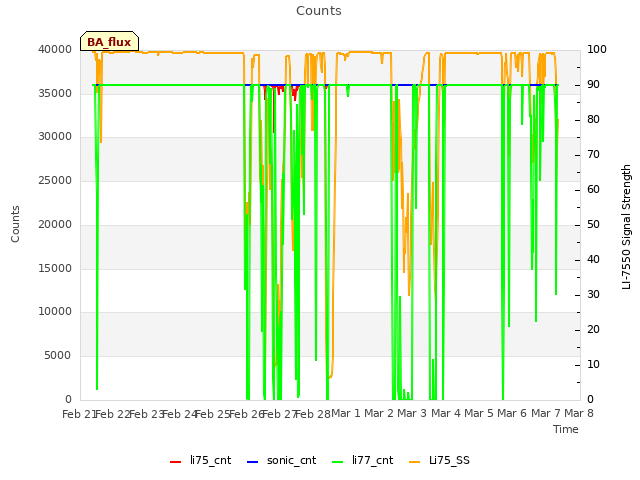
Task: Click the 5000 tick label
Action: (x=58, y=356)
